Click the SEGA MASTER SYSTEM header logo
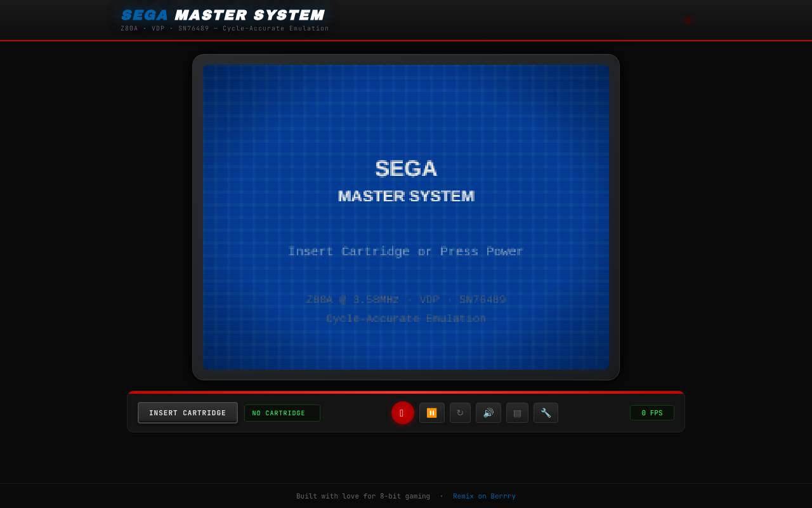812x508 pixels. coord(223,15)
